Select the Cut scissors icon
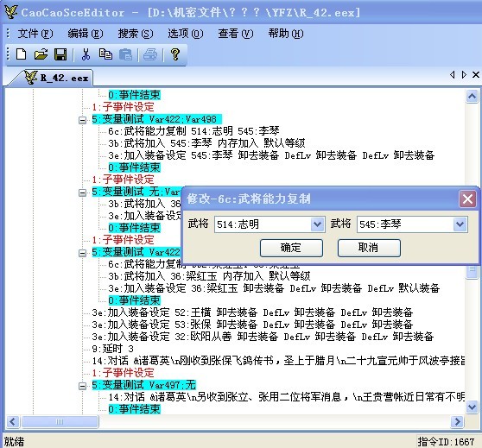Image resolution: width=482 pixels, height=448 pixels. 86,54
